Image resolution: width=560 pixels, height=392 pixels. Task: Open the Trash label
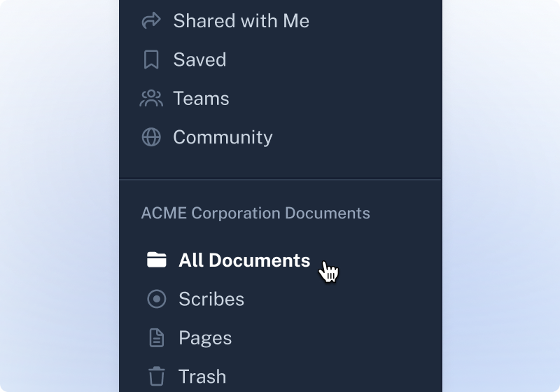[202, 377]
